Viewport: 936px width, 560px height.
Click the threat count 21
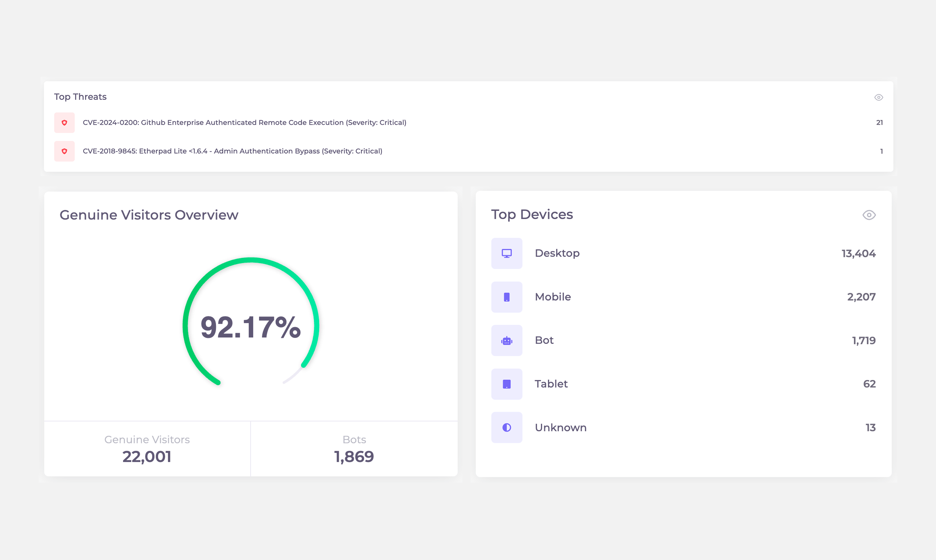[x=879, y=123]
